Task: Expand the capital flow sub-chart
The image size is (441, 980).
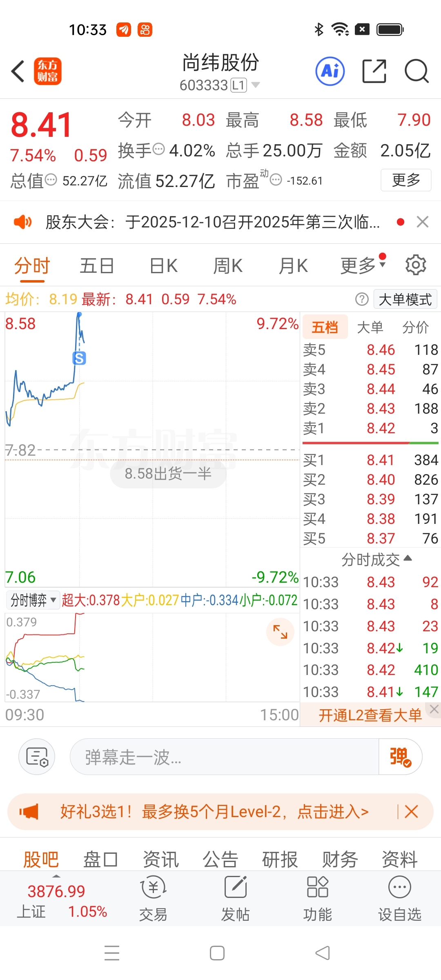Action: (280, 632)
